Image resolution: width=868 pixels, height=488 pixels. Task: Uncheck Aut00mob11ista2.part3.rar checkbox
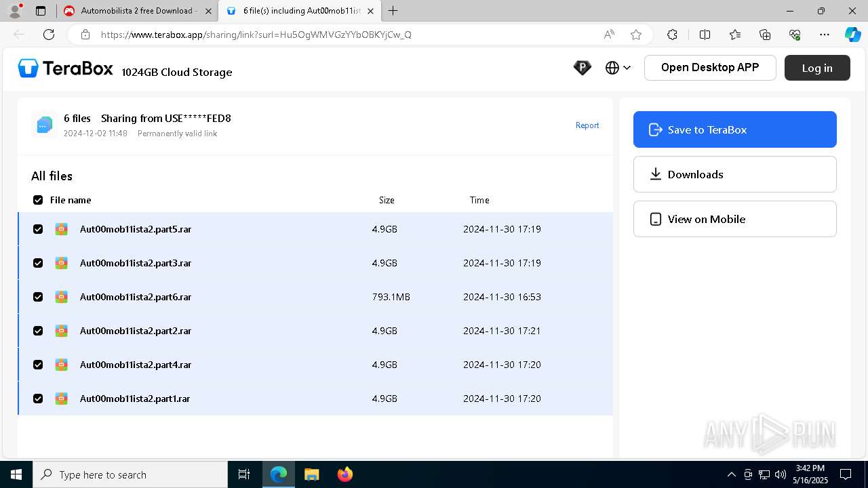click(x=38, y=263)
